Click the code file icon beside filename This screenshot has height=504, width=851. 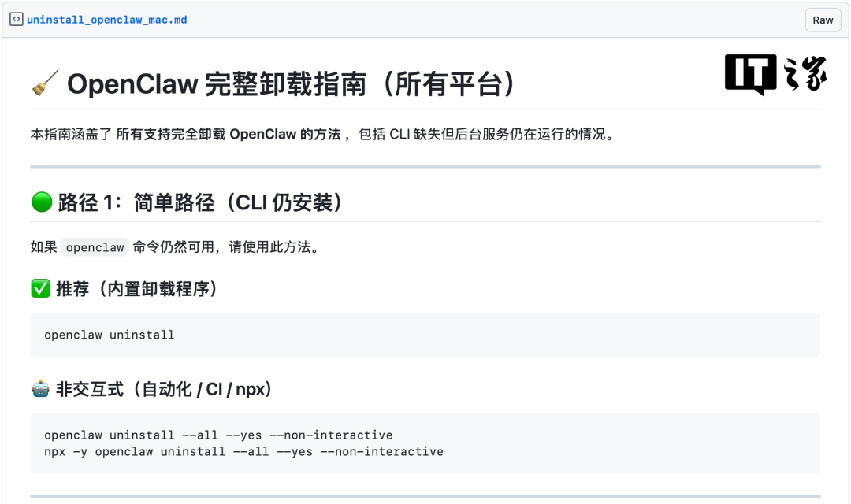pyautogui.click(x=16, y=20)
